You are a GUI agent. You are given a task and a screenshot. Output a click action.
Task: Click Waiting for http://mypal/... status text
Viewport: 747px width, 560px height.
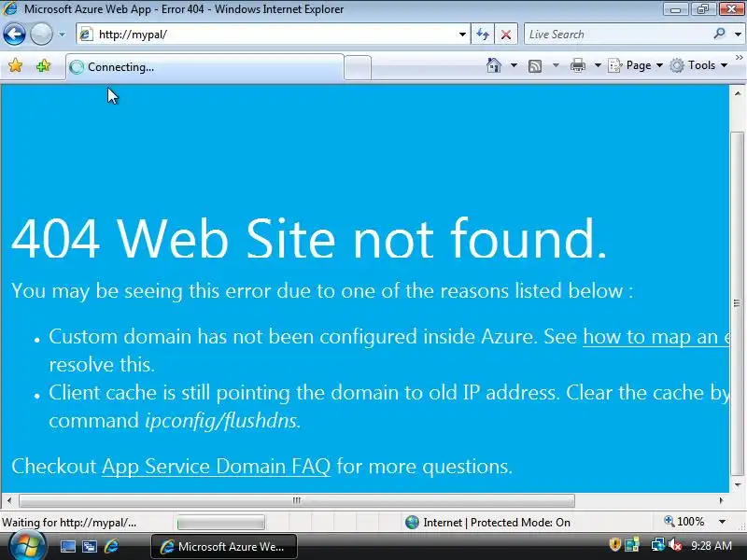(69, 523)
